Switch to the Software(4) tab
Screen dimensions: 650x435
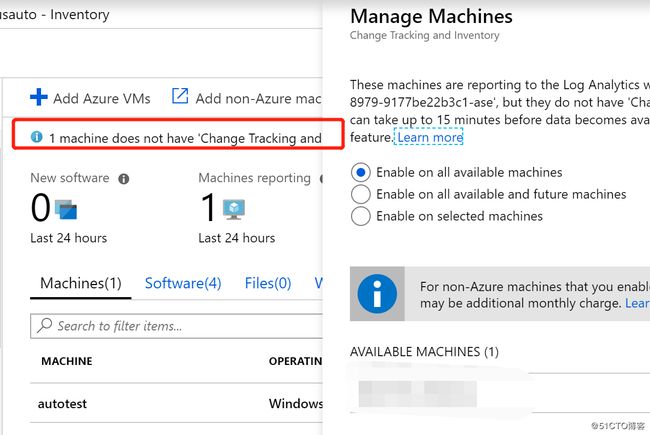pos(183,283)
